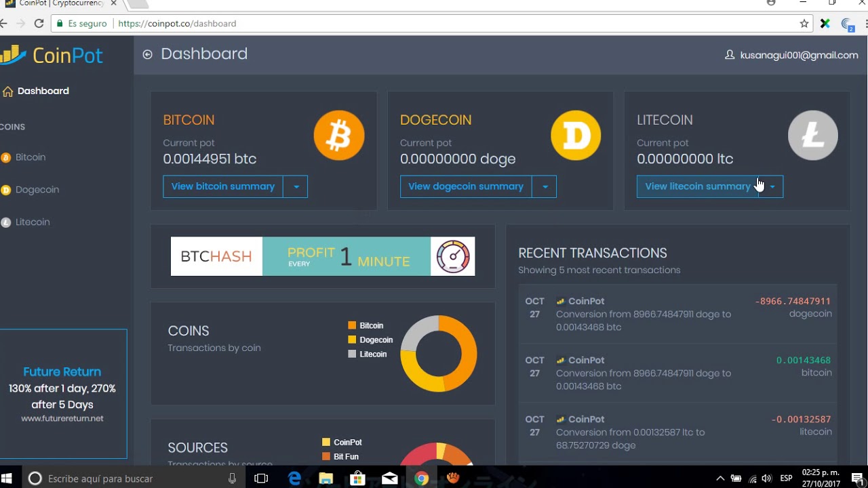Image resolution: width=868 pixels, height=488 pixels.
Task: Bookmark page with the star icon
Action: (804, 24)
